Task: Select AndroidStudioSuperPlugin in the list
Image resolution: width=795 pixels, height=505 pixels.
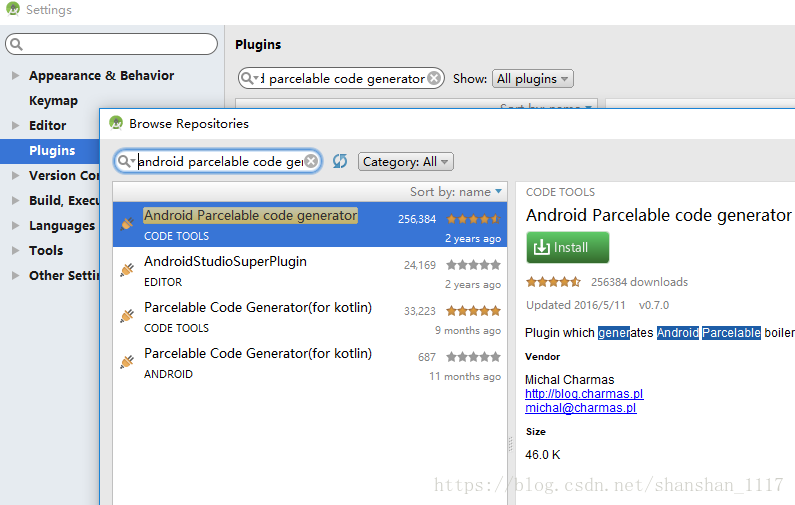Action: click(310, 271)
